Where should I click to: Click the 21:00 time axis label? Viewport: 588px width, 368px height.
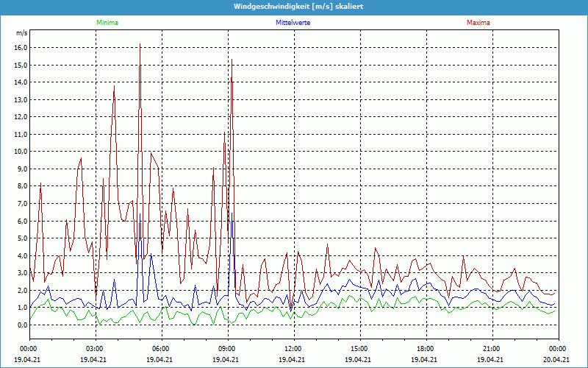[490, 349]
